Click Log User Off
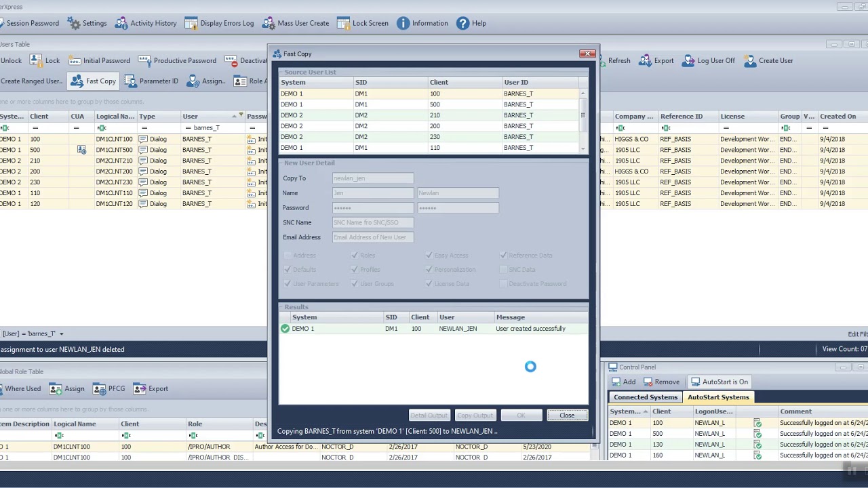 [709, 60]
